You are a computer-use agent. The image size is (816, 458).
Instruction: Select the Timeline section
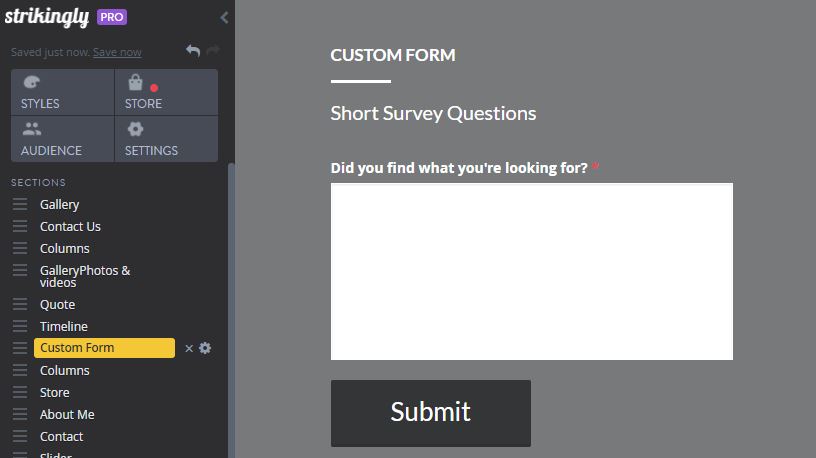coord(63,326)
